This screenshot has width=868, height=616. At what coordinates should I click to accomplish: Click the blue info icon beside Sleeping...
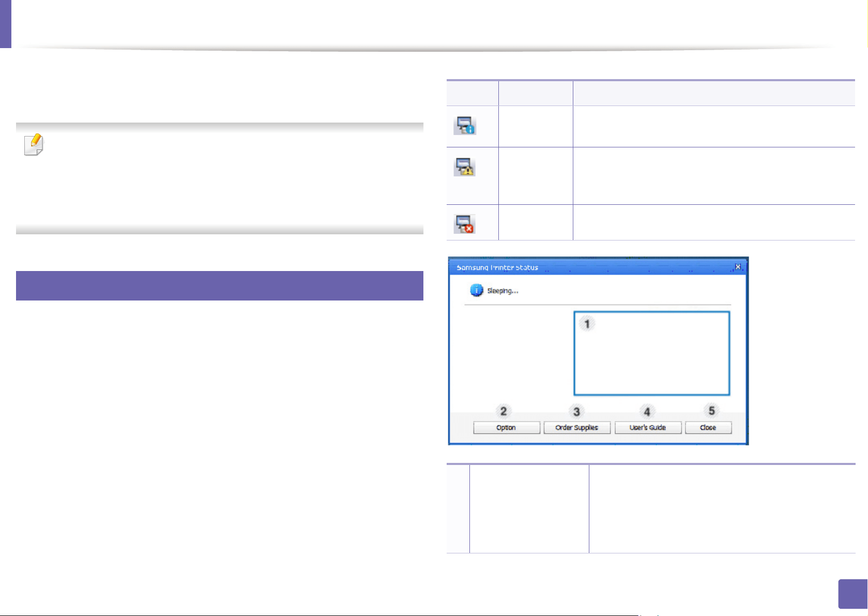pos(476,291)
